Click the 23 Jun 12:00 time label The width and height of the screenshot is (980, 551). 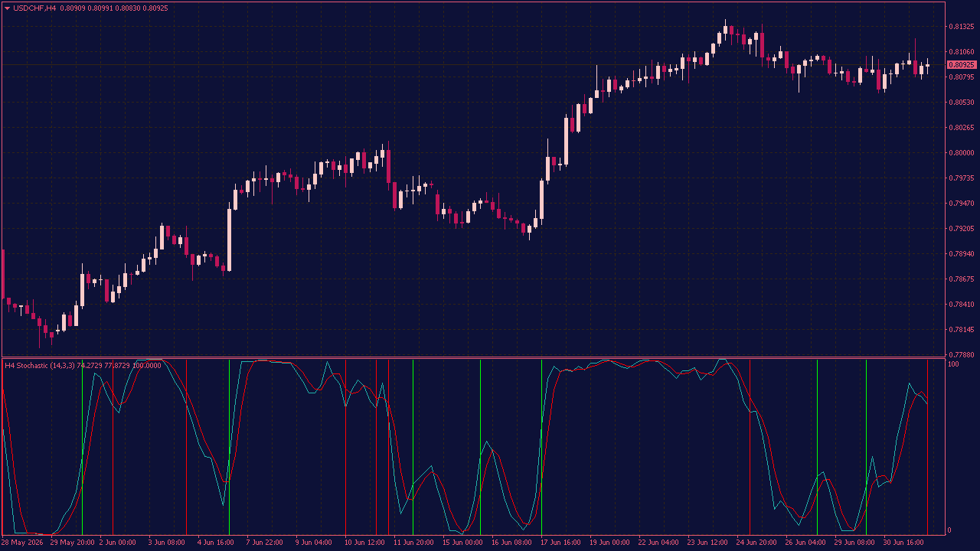(x=707, y=543)
